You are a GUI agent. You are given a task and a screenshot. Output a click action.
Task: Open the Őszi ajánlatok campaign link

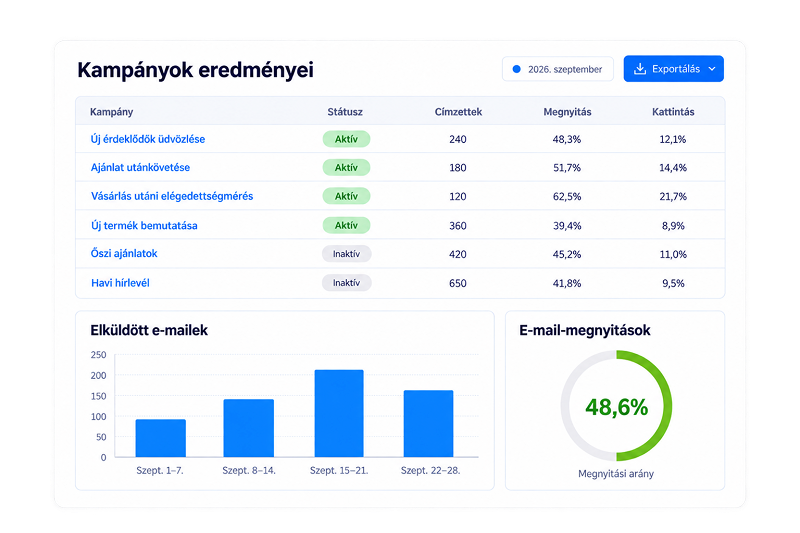pos(124,253)
